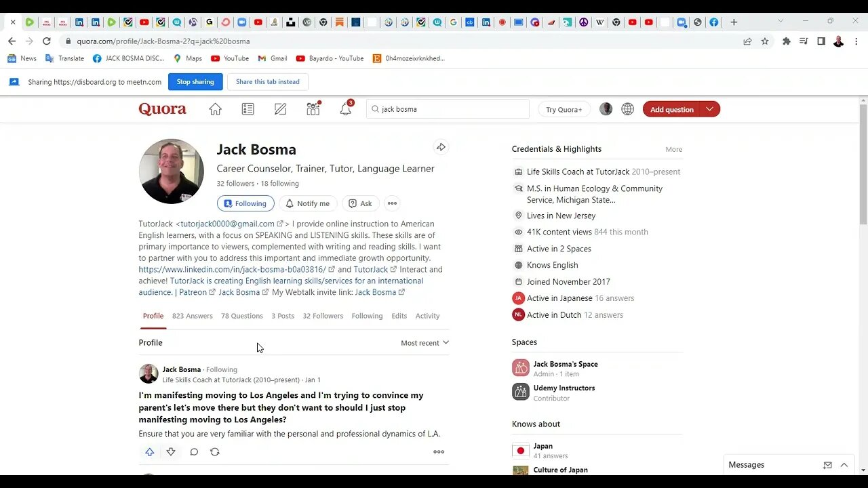Click the Add question button
This screenshot has height=488, width=868.
(672, 109)
